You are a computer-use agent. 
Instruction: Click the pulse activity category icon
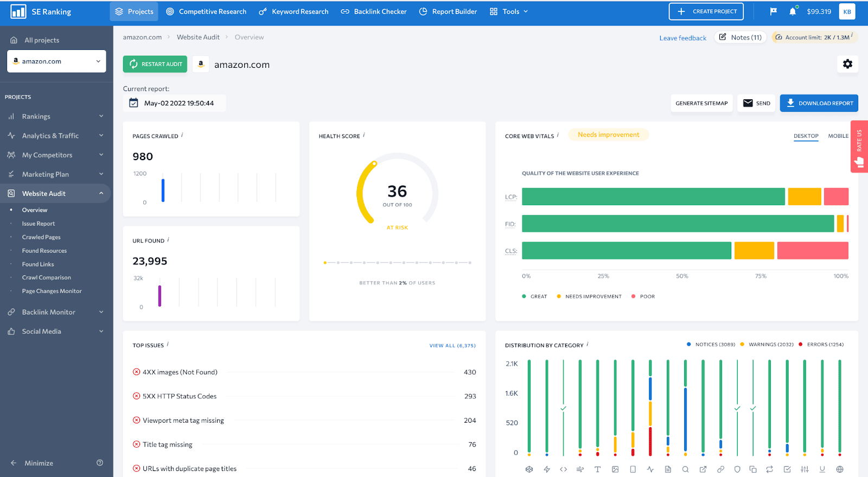650,469
